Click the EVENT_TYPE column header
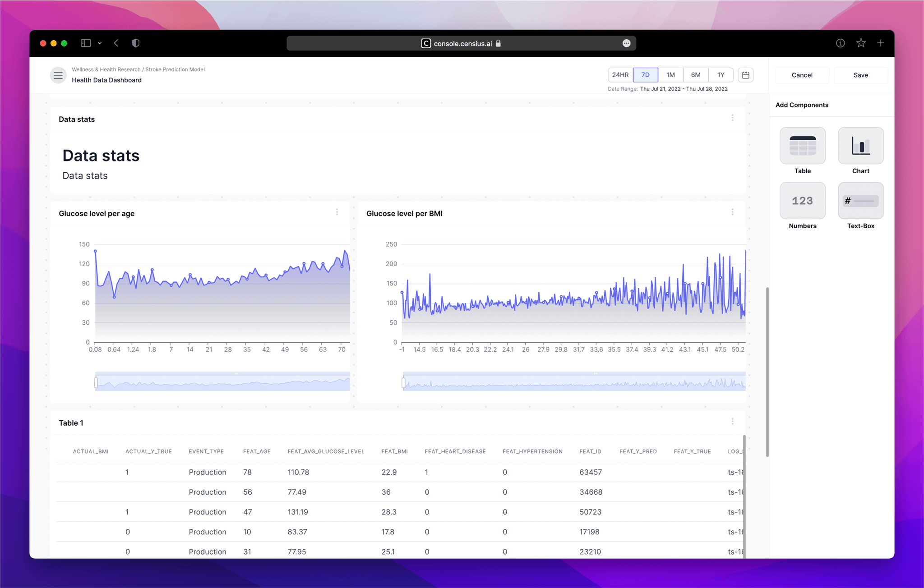This screenshot has height=588, width=924. [x=206, y=451]
